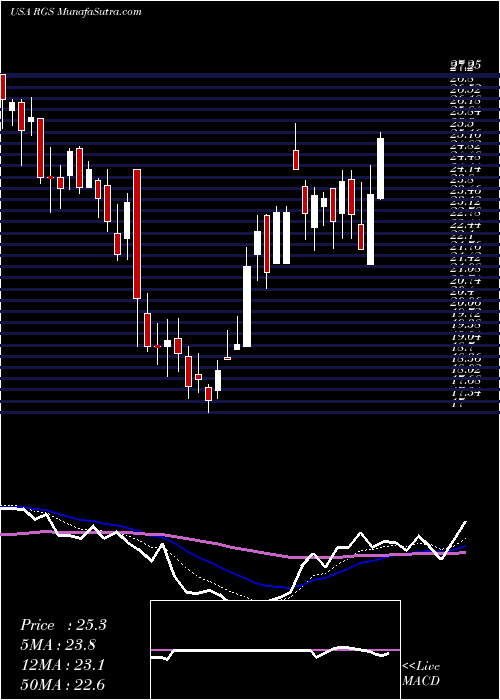Click the 20.74 price axis label
This screenshot has width=500, height=700.
465,281
